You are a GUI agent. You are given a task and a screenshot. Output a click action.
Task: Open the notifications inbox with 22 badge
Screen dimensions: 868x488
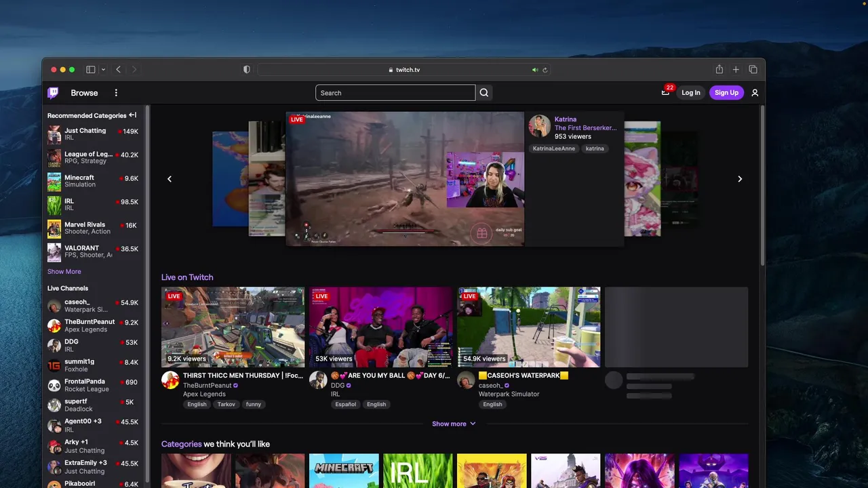pyautogui.click(x=665, y=93)
